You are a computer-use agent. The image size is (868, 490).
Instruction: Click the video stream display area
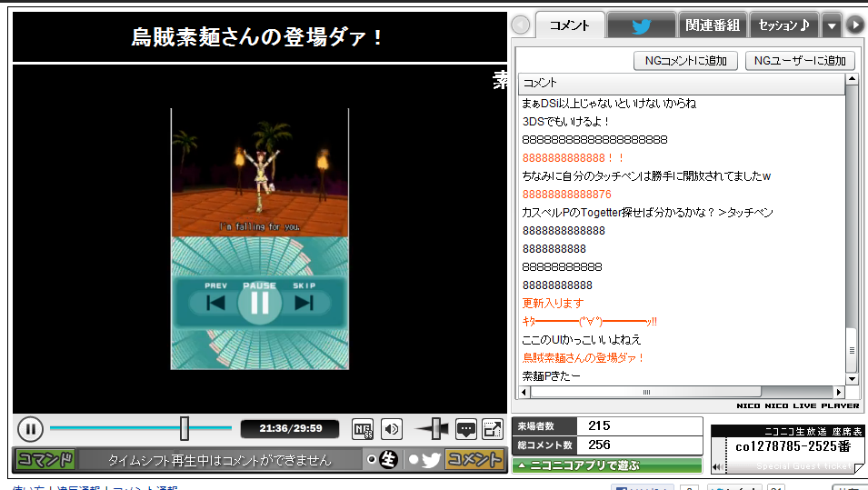point(260,239)
